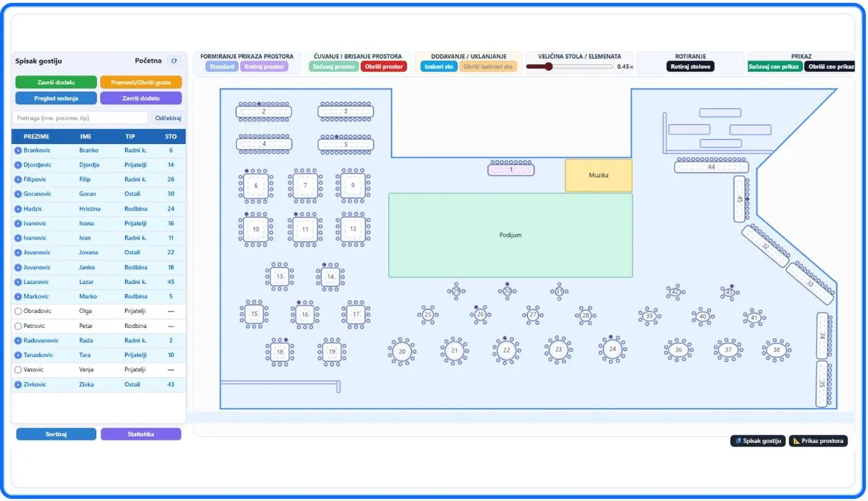Image resolution: width=868 pixels, height=501 pixels.
Task: Click the green Podijum area
Action: click(x=510, y=235)
